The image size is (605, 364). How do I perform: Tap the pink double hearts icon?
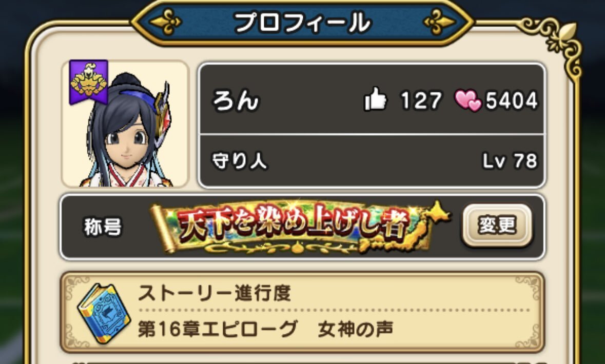(x=467, y=100)
